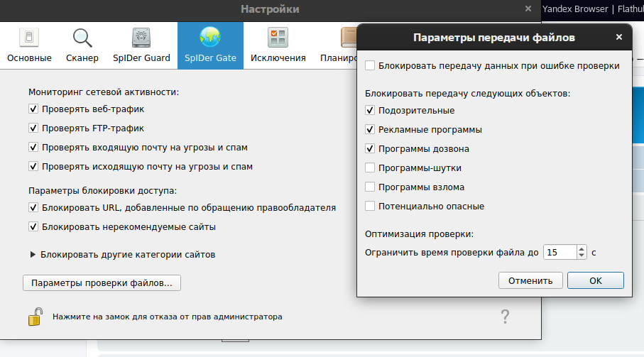Enable Программы-шутки blocking
This screenshot has height=357, width=644.
(370, 167)
